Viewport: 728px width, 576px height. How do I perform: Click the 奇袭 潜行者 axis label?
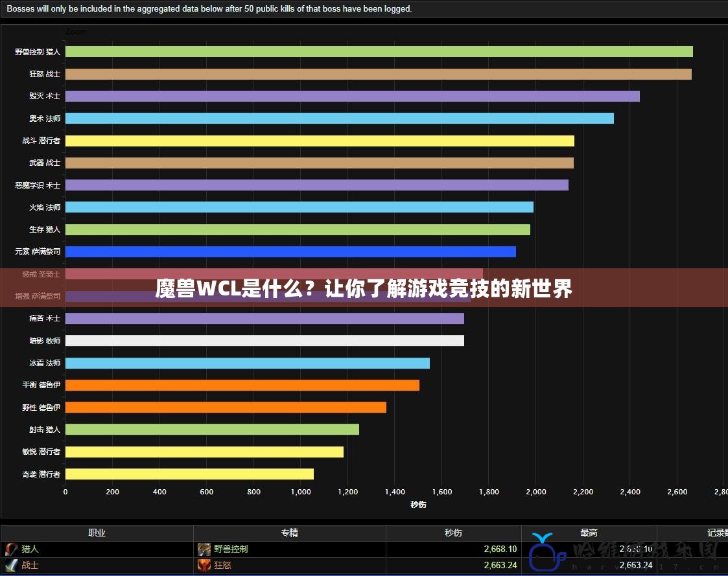click(41, 474)
